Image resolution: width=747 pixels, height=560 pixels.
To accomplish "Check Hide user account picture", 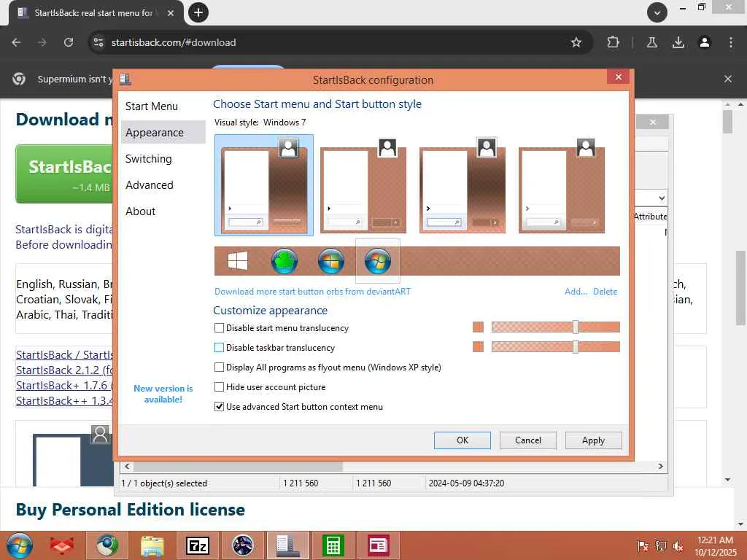I will tap(219, 387).
